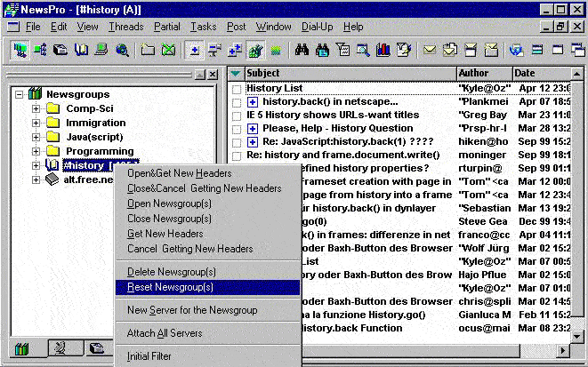This screenshot has height=367, width=588.
Task: Tick checkbox for 'Please, Help - History Question'
Action: [x=237, y=129]
